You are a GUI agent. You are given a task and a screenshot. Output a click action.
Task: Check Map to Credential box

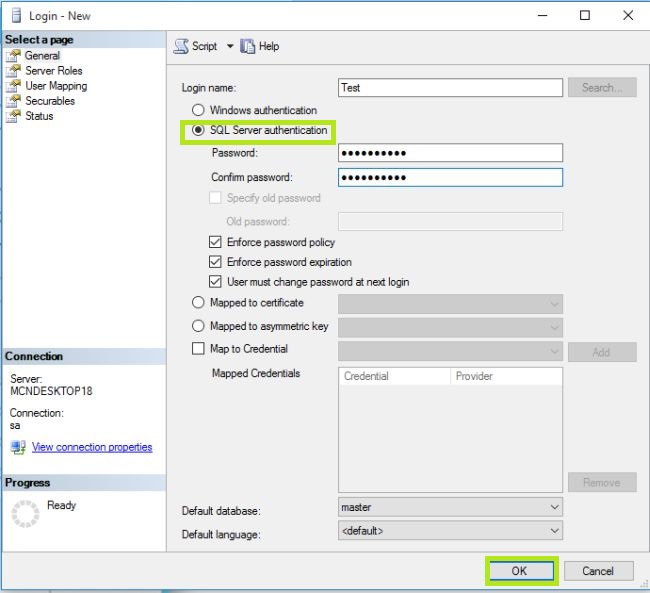tap(198, 348)
